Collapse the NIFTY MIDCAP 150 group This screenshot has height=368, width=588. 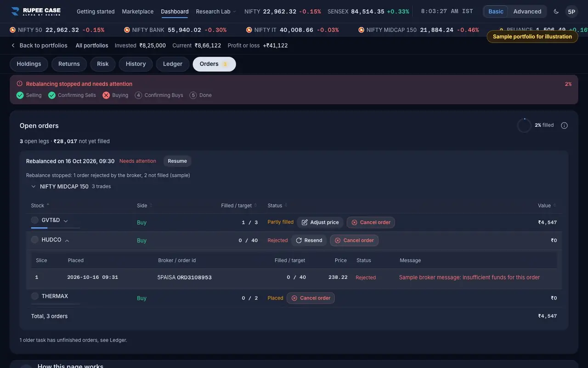pos(34,187)
